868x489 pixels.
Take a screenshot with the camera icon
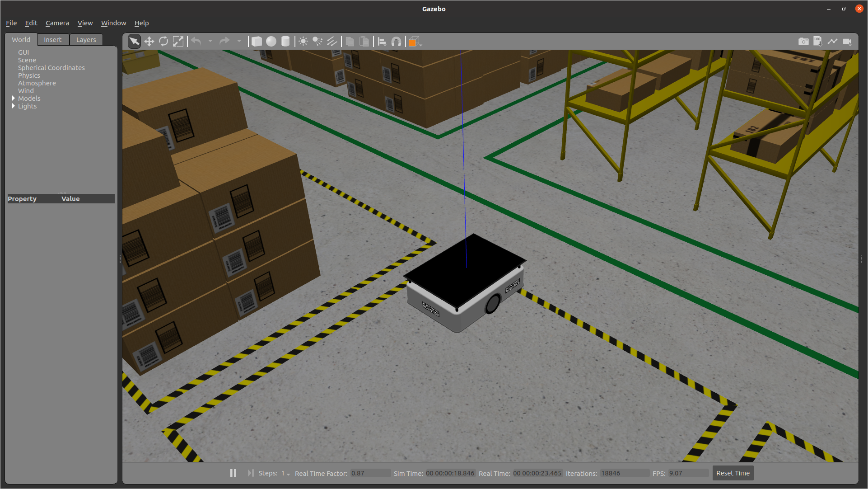click(x=803, y=41)
